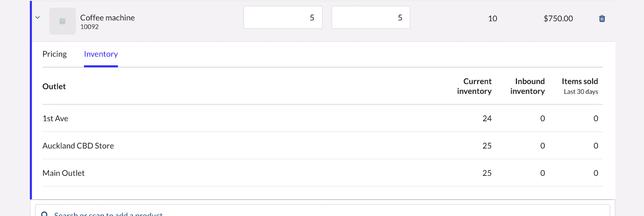Viewport: 644px width, 216px height.
Task: Click the product SKU 10092
Action: (x=89, y=27)
